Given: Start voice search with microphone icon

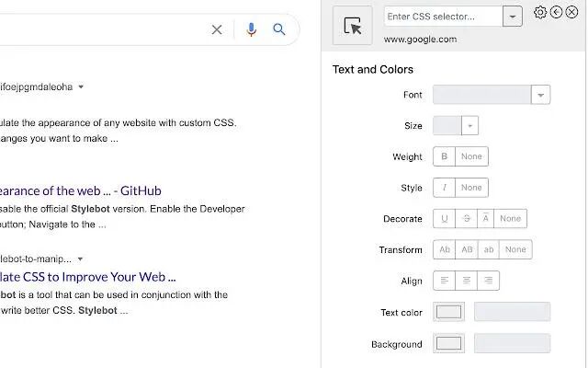Looking at the screenshot, I should [251, 29].
